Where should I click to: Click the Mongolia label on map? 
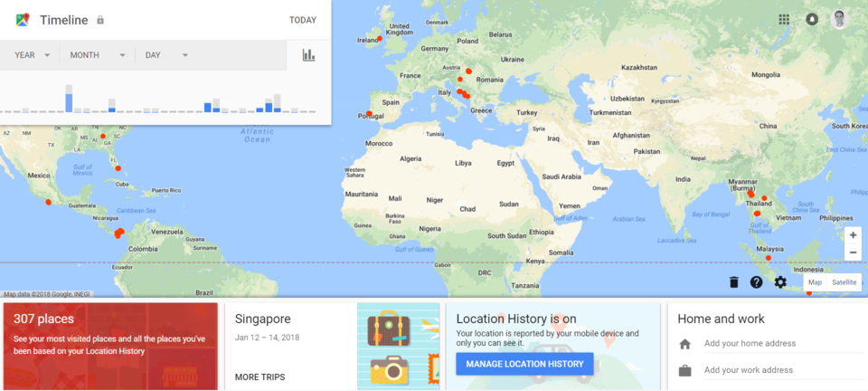coord(766,75)
